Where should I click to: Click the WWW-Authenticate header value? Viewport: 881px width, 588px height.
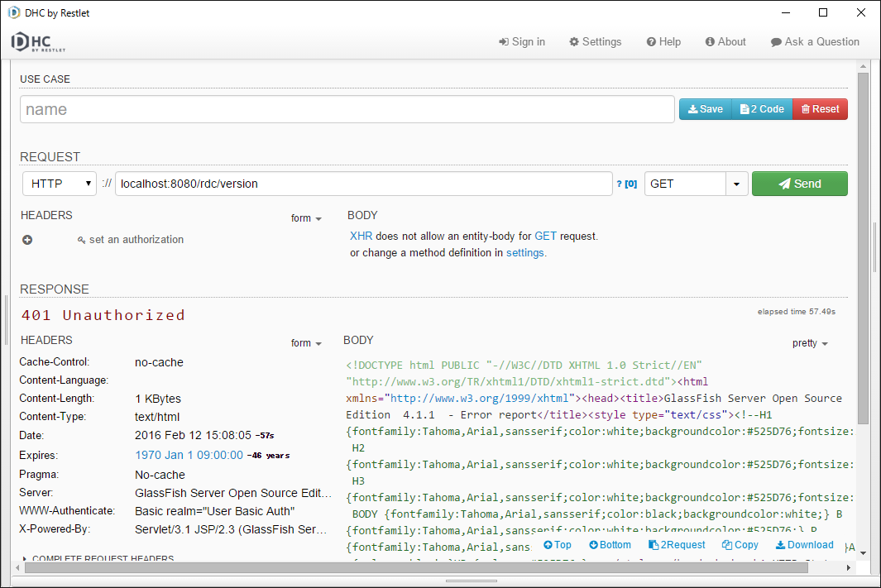click(x=214, y=511)
